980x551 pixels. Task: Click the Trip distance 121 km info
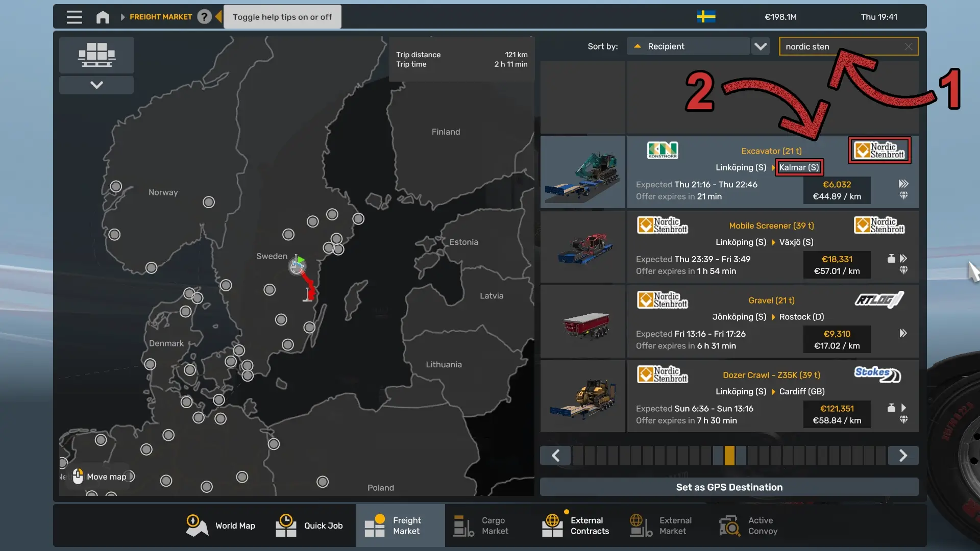[x=462, y=55]
